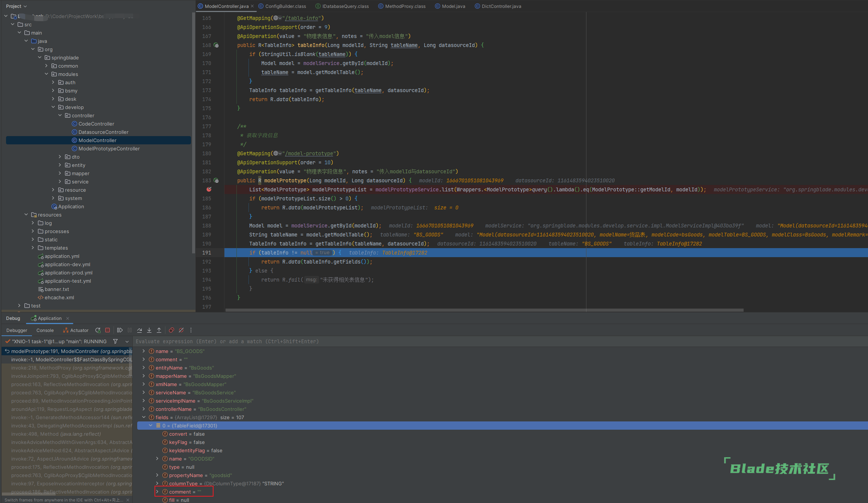Open View Breakpoints dialog
This screenshot has width=868, height=503.
pyautogui.click(x=171, y=330)
